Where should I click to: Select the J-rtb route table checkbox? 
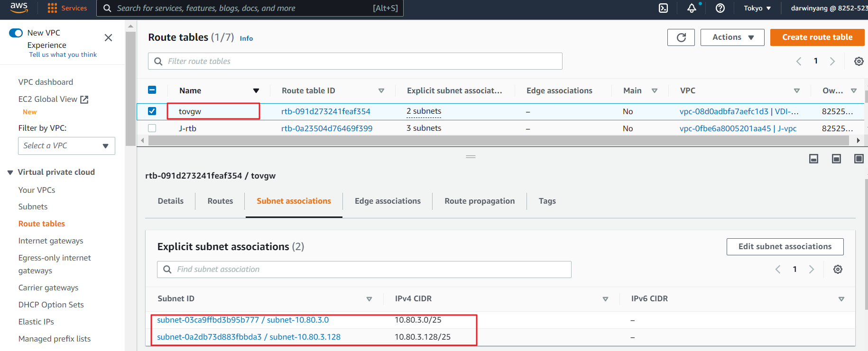152,128
